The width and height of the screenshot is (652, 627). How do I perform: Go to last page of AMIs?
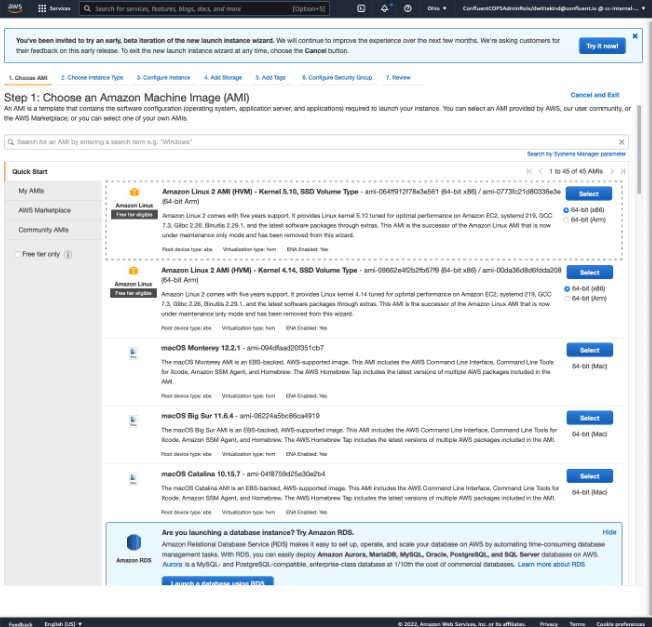pos(622,171)
